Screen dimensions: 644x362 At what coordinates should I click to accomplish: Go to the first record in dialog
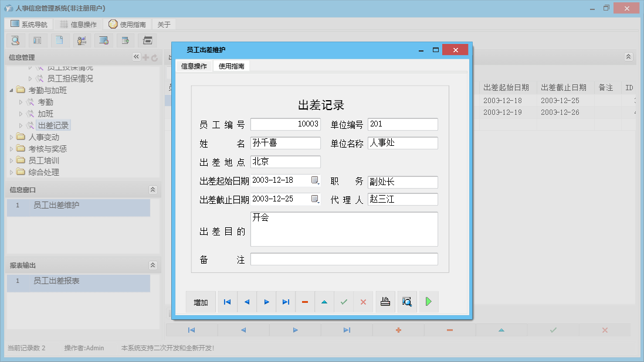(227, 302)
